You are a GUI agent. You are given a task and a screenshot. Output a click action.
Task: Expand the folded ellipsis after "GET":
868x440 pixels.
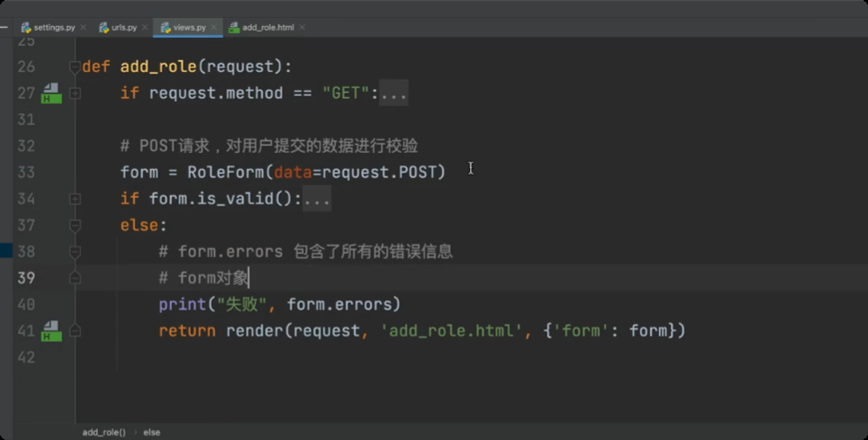pyautogui.click(x=393, y=93)
